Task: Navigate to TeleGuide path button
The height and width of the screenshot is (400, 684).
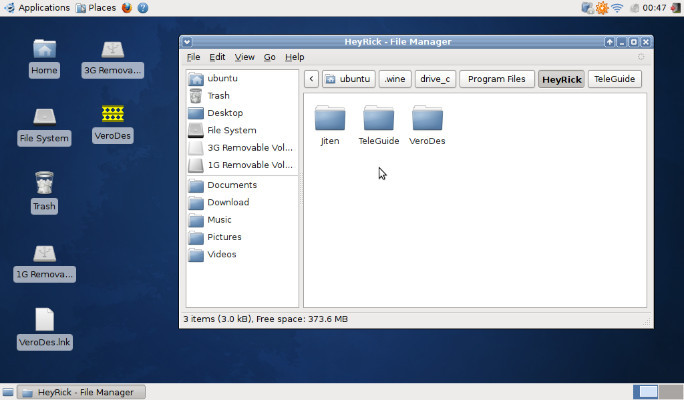Action: 615,79
